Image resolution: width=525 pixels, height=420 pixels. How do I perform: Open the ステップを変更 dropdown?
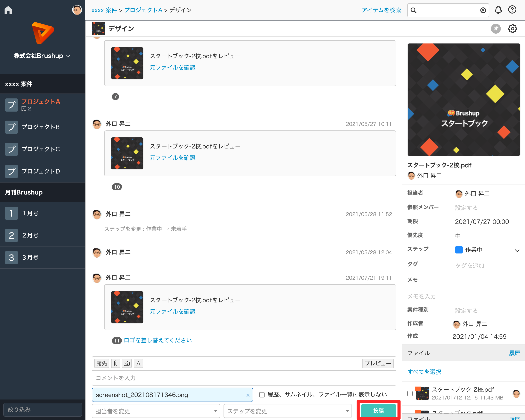[x=287, y=411]
